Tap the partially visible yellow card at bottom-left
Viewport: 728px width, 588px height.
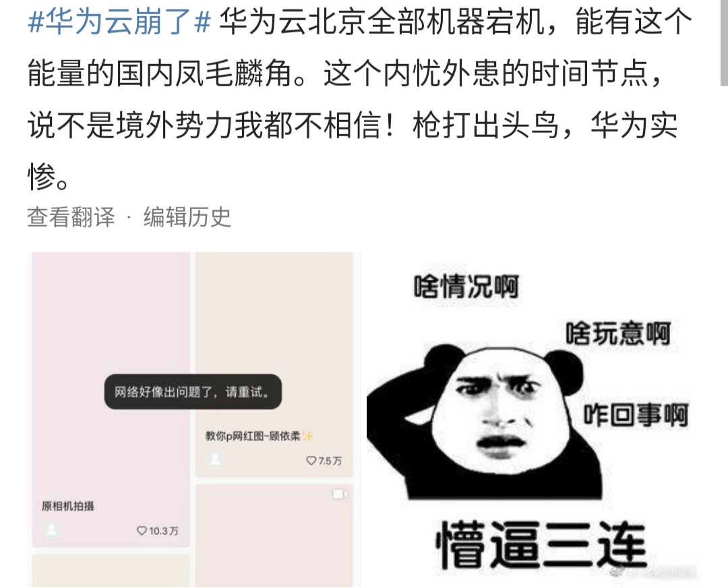(x=111, y=571)
